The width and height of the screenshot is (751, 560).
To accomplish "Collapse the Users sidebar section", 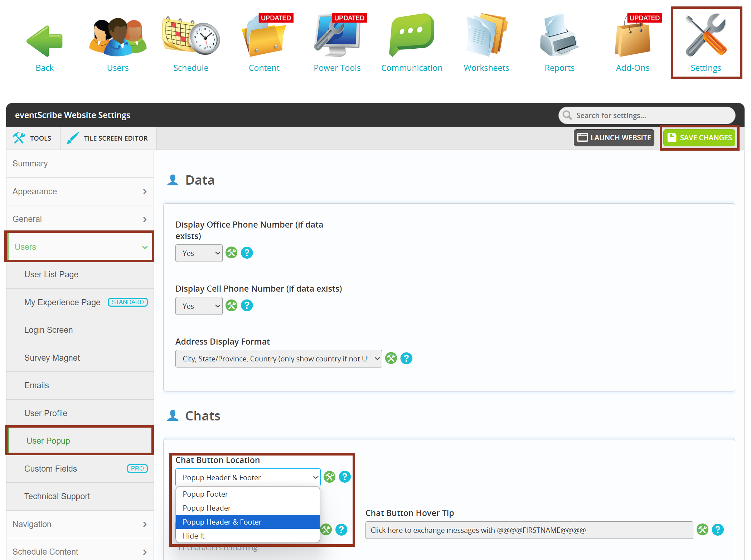I will 80,247.
